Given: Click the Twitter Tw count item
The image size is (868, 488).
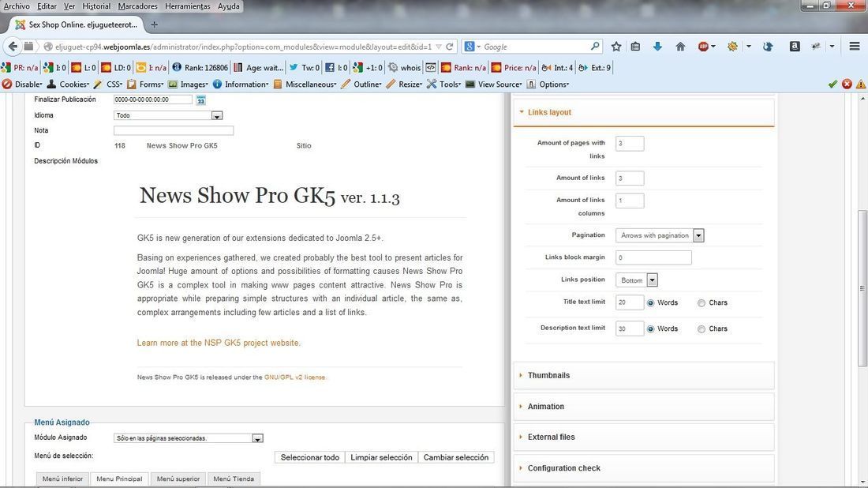Looking at the screenshot, I should point(305,68).
